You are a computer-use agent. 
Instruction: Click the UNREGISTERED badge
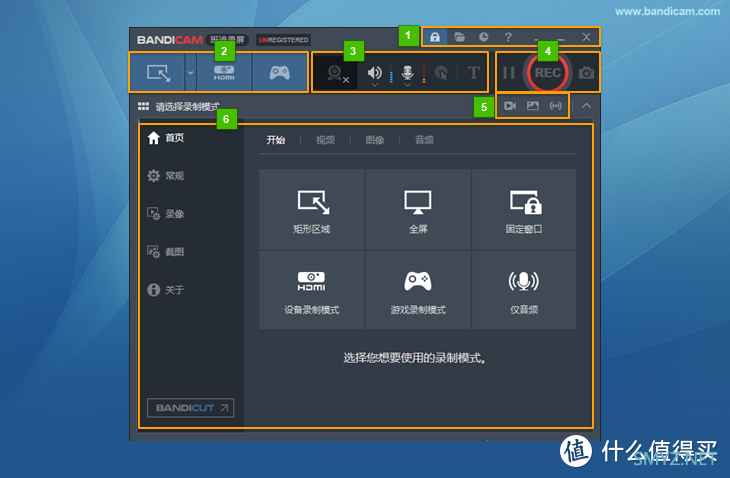point(284,40)
